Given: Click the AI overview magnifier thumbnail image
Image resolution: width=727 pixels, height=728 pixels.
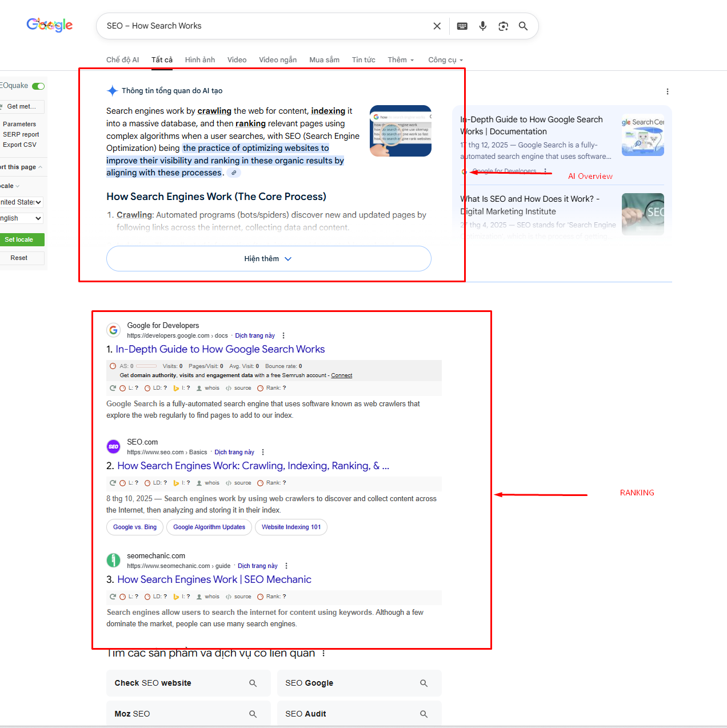Looking at the screenshot, I should point(401,131).
